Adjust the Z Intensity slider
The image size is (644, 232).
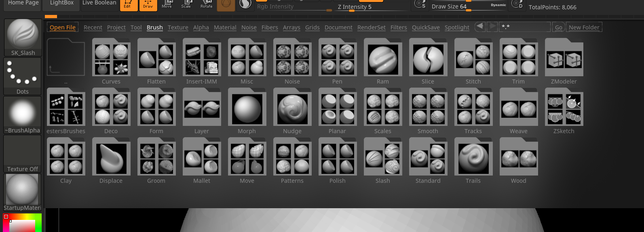(372, 7)
